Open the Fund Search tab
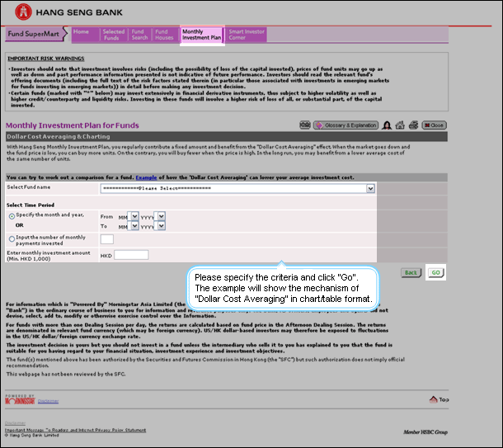This screenshot has width=503, height=448. 140,35
